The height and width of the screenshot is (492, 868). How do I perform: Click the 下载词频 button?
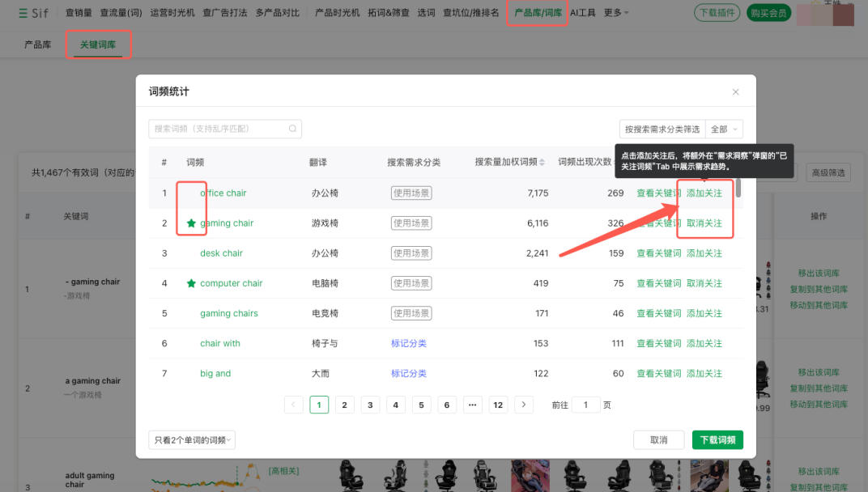(717, 440)
